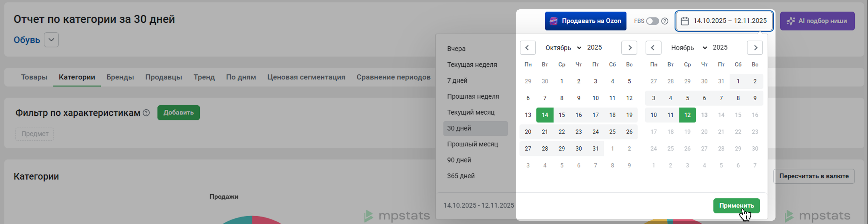Go to next month in November calendar
Viewport: 868px width, 224px height.
click(755, 47)
